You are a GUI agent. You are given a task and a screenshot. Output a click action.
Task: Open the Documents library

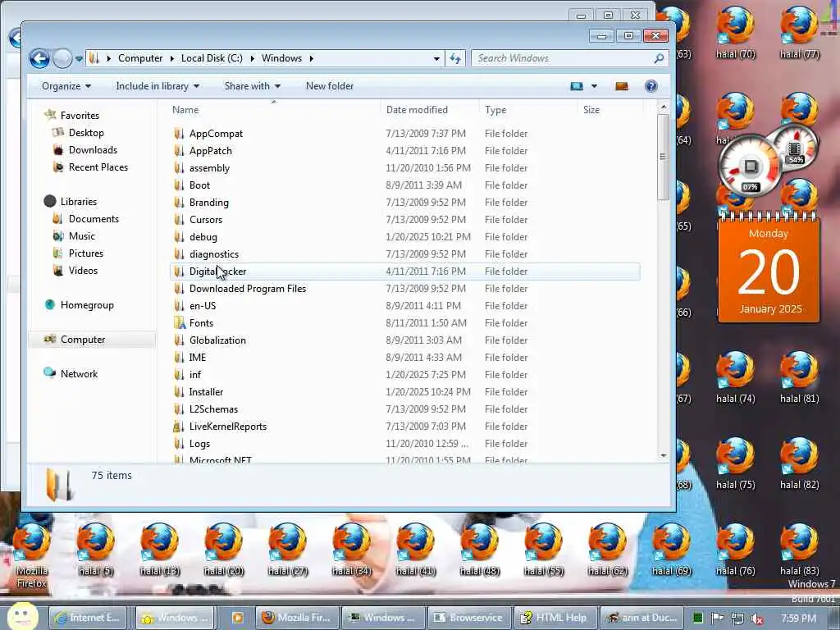[94, 218]
